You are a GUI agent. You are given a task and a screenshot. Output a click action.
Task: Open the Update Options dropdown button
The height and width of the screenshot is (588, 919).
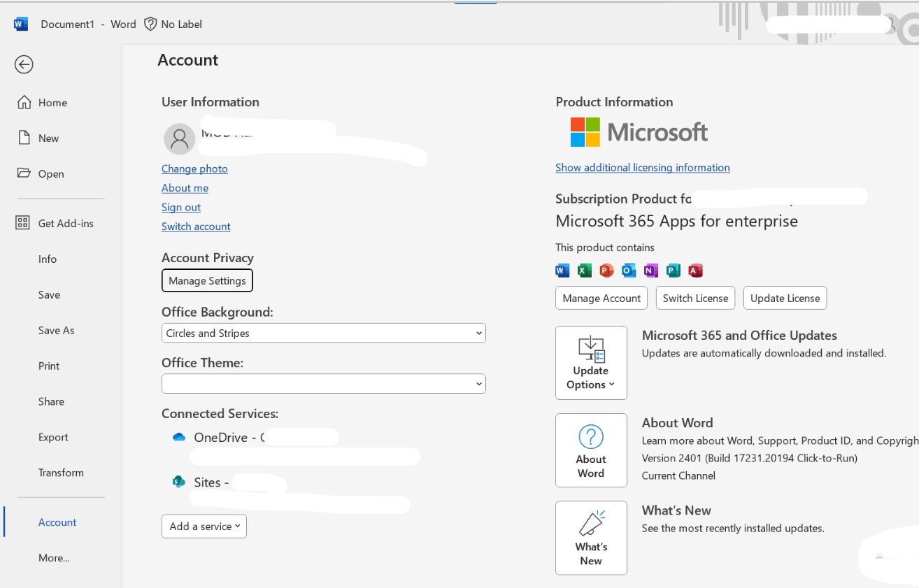591,363
